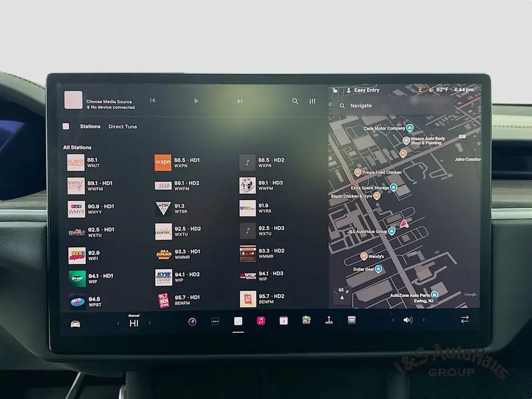Tap the Navigate search field

pos(395,105)
